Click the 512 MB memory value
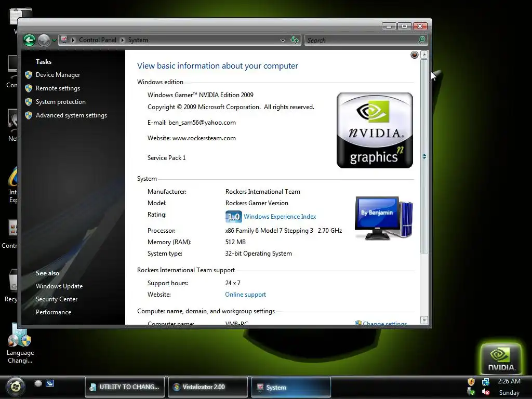 point(235,242)
